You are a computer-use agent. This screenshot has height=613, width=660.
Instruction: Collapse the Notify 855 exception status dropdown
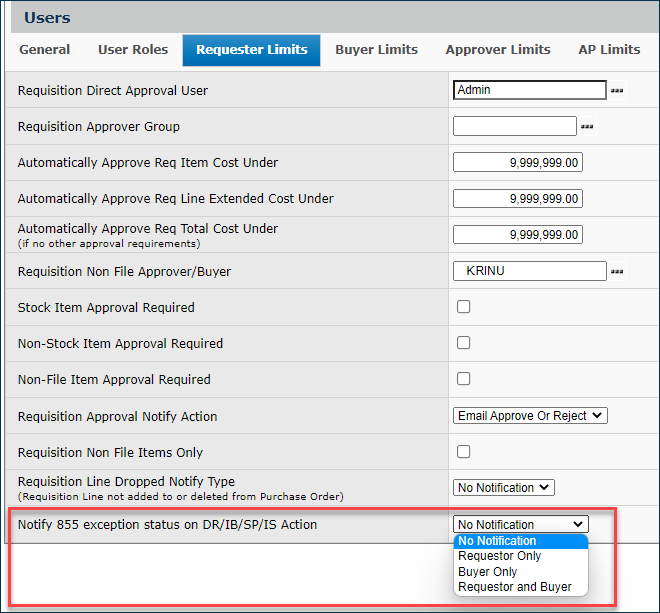pyautogui.click(x=520, y=524)
